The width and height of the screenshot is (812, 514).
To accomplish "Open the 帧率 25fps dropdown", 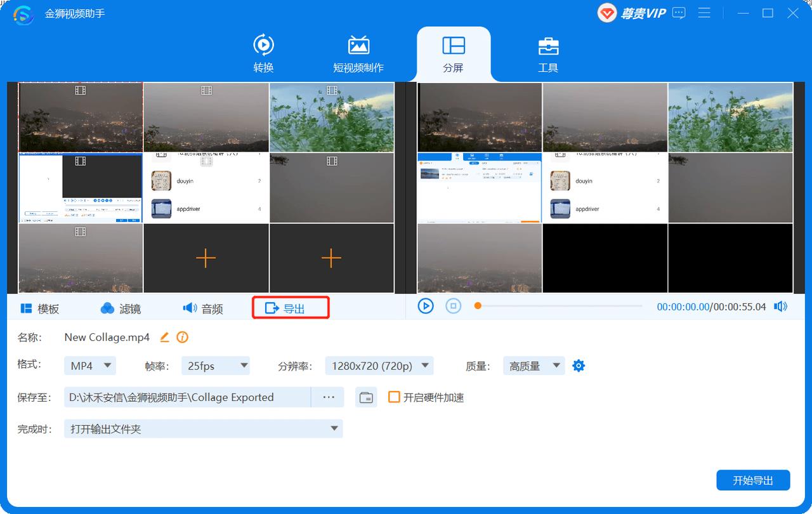I will (216, 366).
